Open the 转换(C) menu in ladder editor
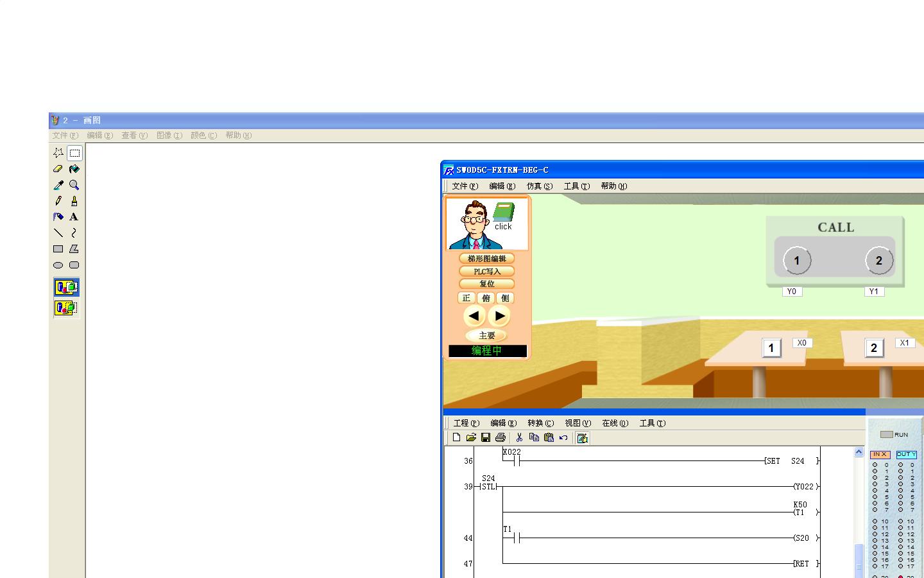924x578 pixels. 540,423
